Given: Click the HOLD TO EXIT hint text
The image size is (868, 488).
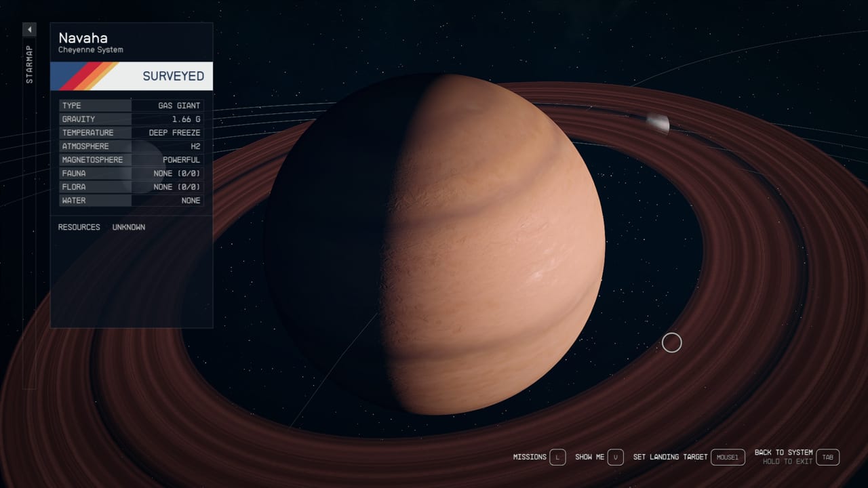Looking at the screenshot, I should pyautogui.click(x=788, y=462).
